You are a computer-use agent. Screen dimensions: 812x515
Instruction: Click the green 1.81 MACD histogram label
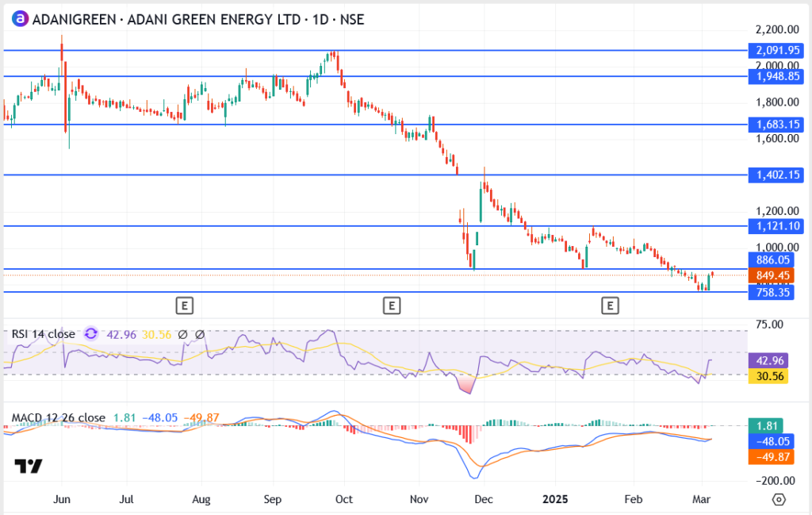[768, 426]
